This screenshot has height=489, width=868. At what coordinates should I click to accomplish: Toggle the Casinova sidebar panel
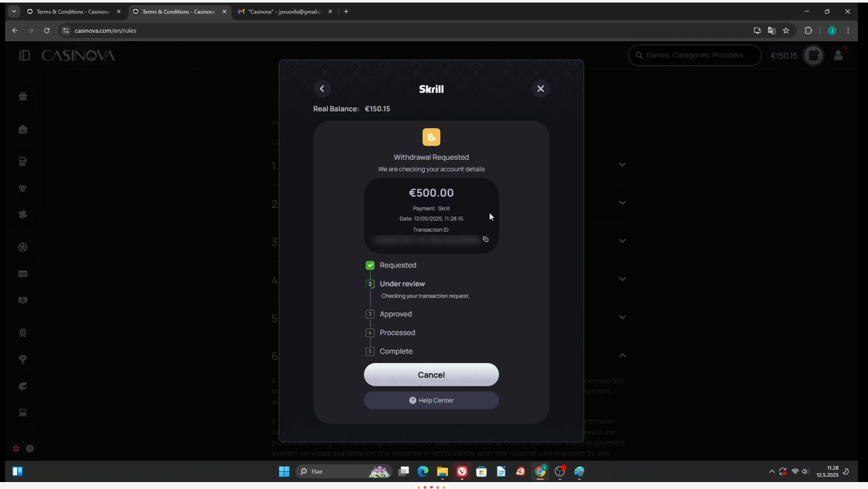[x=25, y=56]
